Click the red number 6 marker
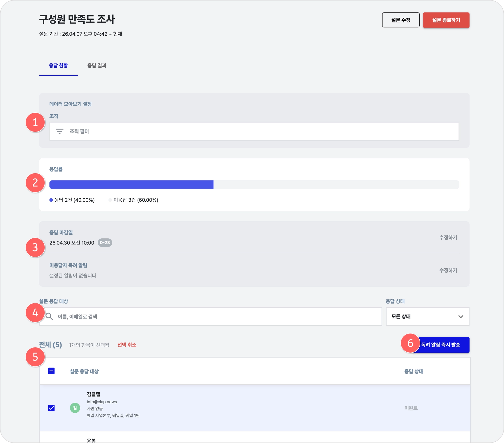The height and width of the screenshot is (443, 504). [x=410, y=343]
